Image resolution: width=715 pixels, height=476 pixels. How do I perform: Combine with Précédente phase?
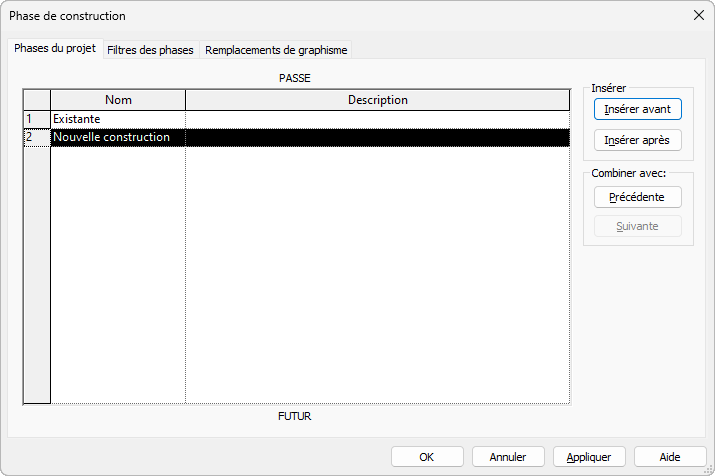[x=637, y=197]
